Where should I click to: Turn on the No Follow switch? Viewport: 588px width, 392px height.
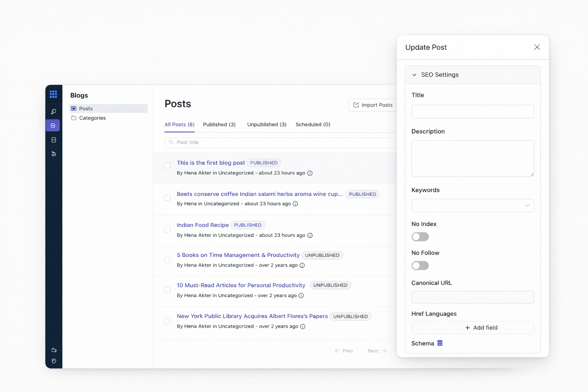click(420, 266)
